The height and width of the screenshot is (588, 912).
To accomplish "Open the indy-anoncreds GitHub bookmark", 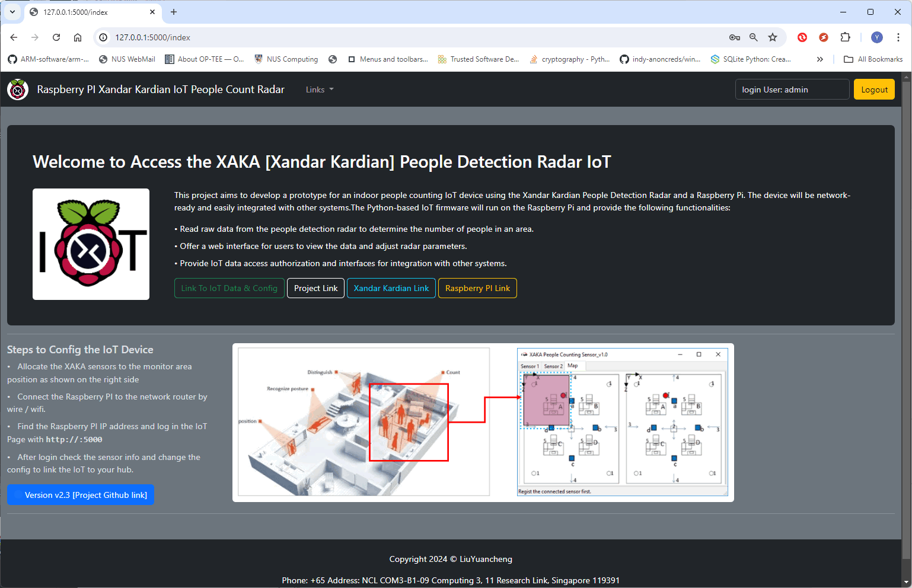I will tap(660, 59).
